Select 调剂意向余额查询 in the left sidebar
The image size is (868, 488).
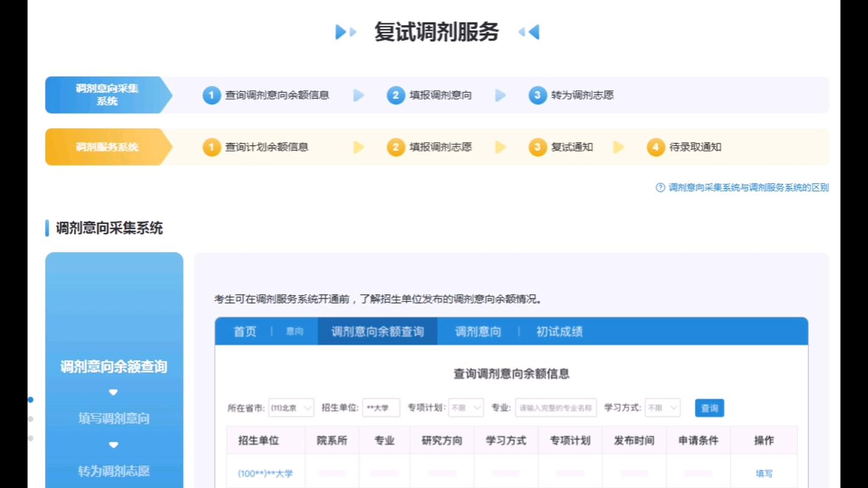[114, 367]
